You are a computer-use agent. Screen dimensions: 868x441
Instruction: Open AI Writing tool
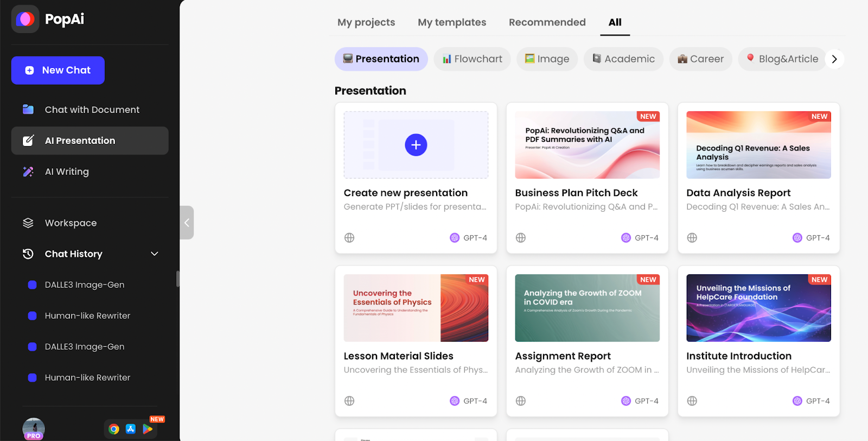click(x=90, y=172)
